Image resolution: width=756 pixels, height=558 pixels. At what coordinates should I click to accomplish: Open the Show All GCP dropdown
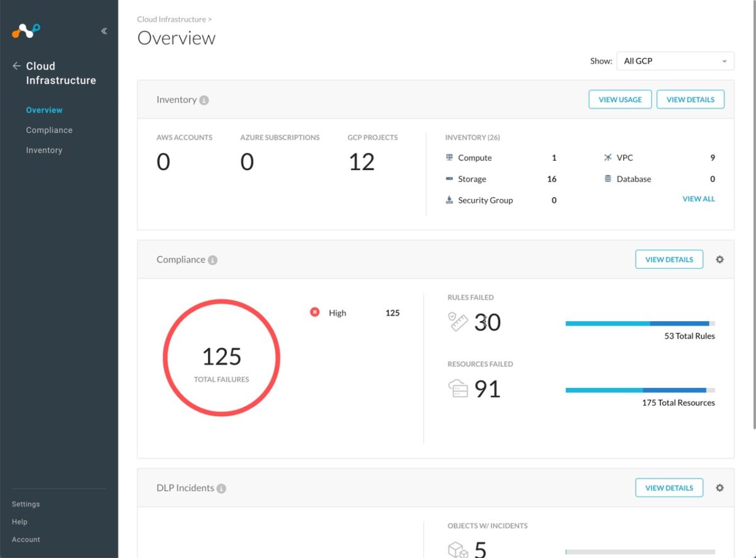coord(675,61)
